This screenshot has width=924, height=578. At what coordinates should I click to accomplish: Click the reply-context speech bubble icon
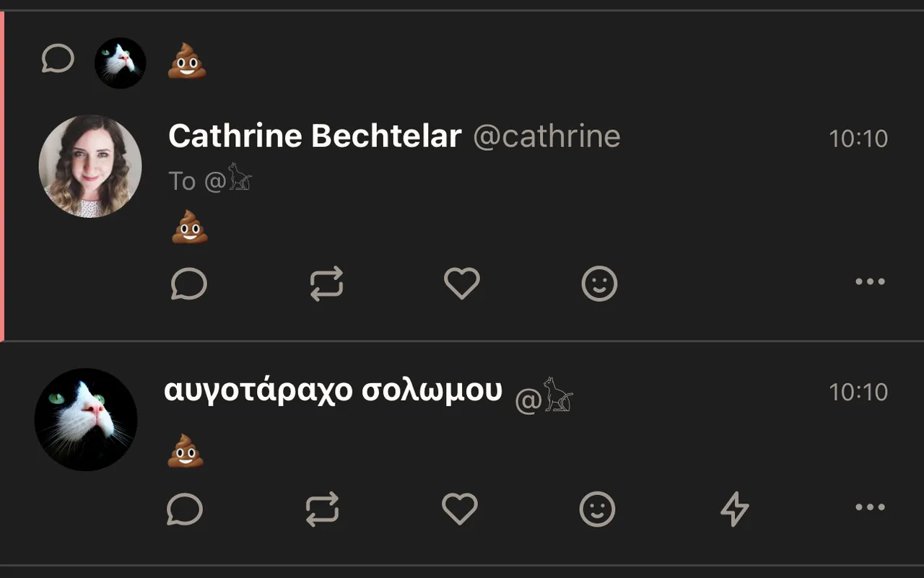58,58
